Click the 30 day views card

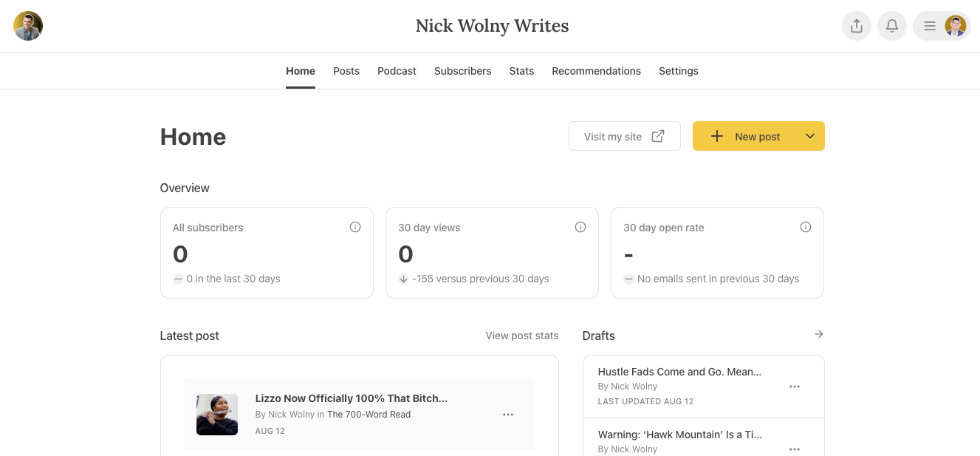tap(492, 253)
